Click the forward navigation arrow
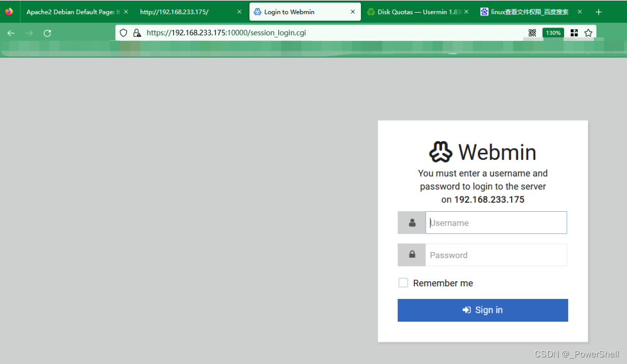 coord(29,33)
